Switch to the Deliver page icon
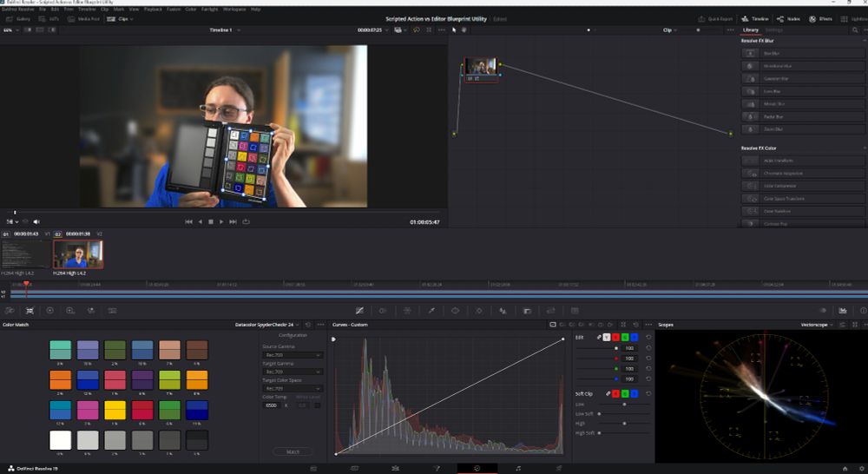Image resolution: width=868 pixels, height=474 pixels. 559,469
